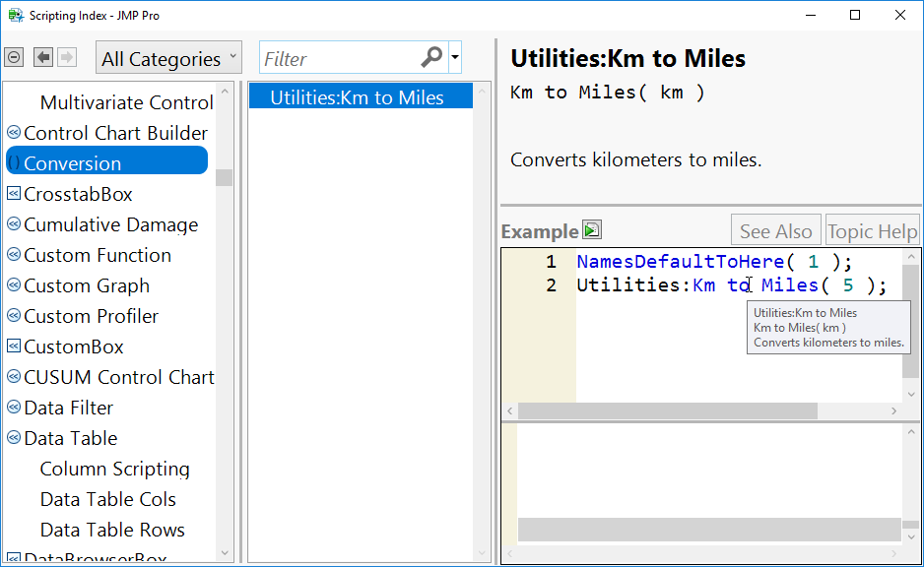Click the CrosstabBox display box icon
Screen dimensions: 924x567
[x=14, y=194]
